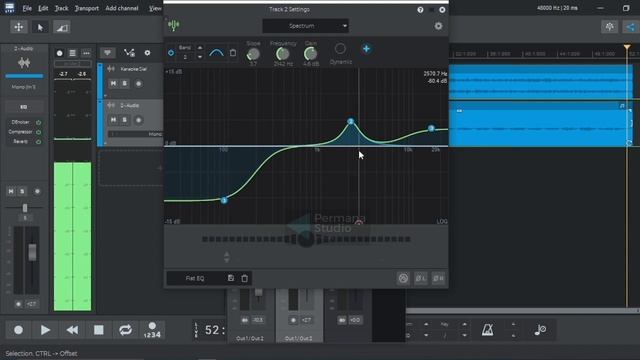This screenshot has width=640, height=360.
Task: Open the bell filter shape selector
Action: pos(216,53)
